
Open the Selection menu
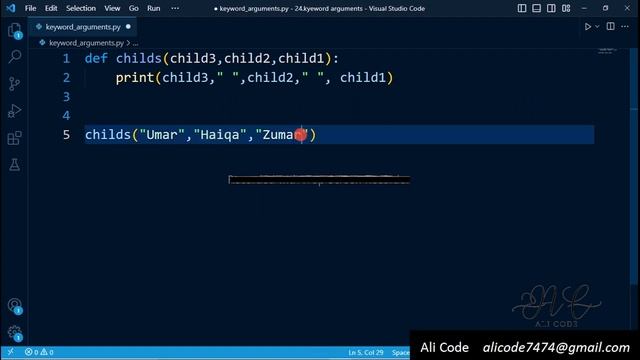(81, 8)
